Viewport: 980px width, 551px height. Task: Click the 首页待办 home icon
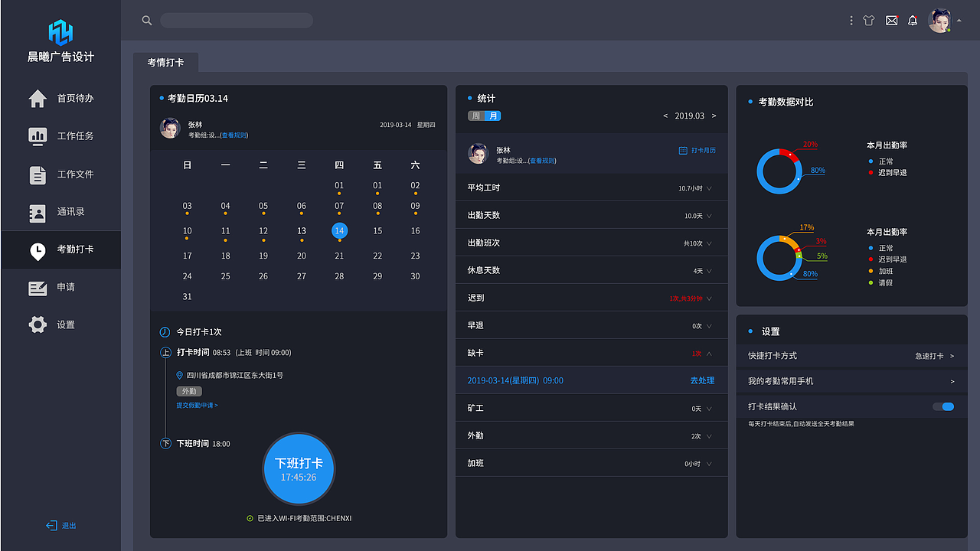38,98
